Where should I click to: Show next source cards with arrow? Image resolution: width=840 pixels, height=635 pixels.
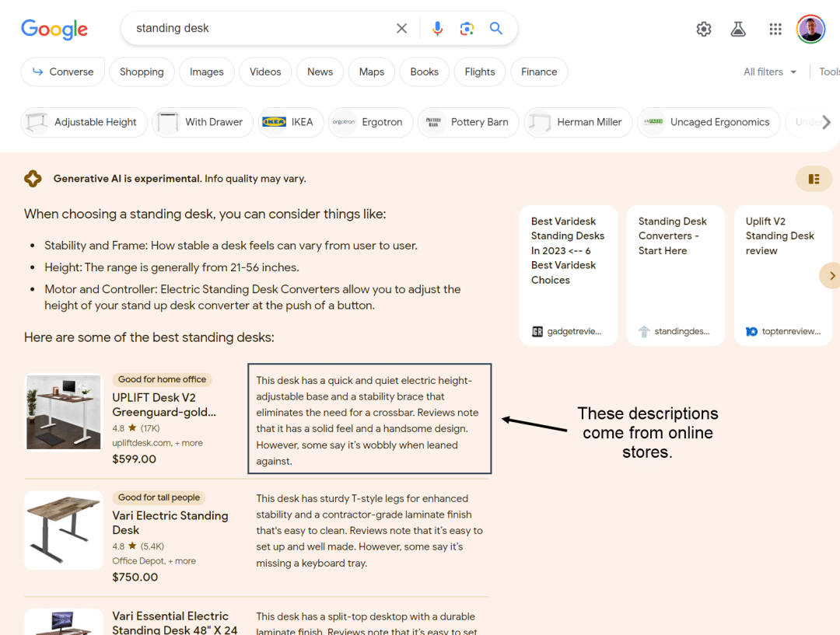tap(831, 276)
